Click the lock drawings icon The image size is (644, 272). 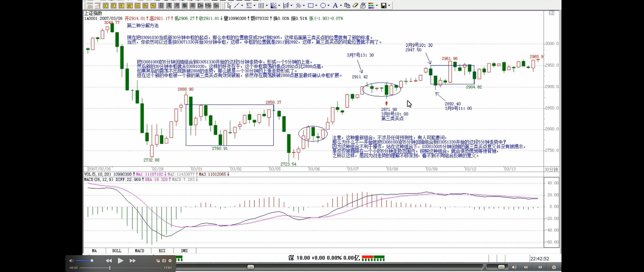point(363,6)
